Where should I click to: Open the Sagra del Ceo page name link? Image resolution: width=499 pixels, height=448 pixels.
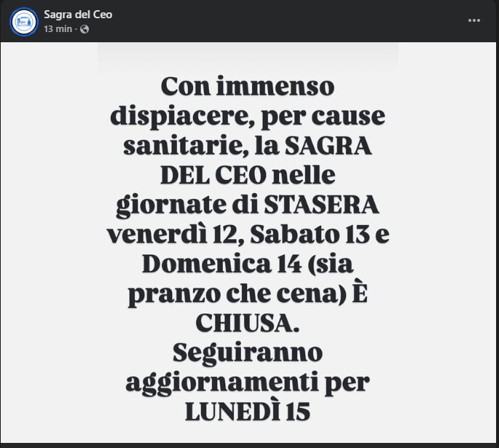coord(78,15)
